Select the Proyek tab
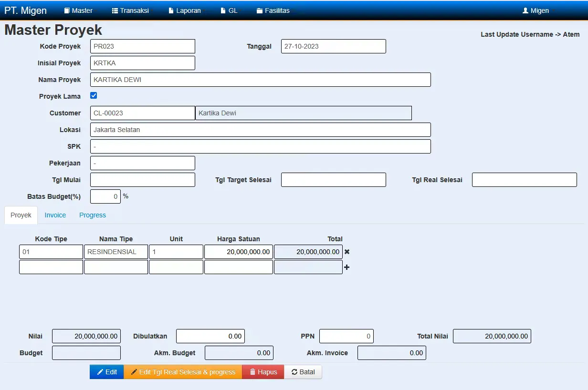Viewport: 588px width, 390px height. pyautogui.click(x=21, y=215)
